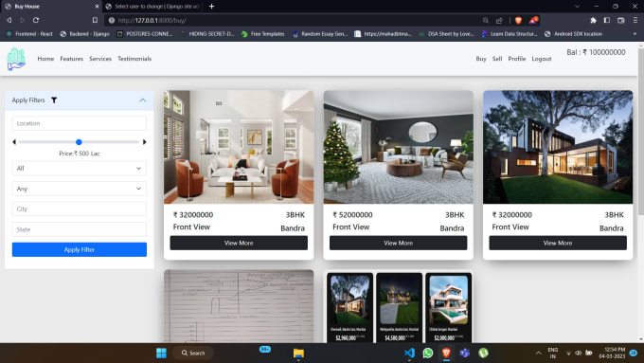The width and height of the screenshot is (644, 363).
Task: Click the Brave shield icon in address bar
Action: [x=518, y=20]
